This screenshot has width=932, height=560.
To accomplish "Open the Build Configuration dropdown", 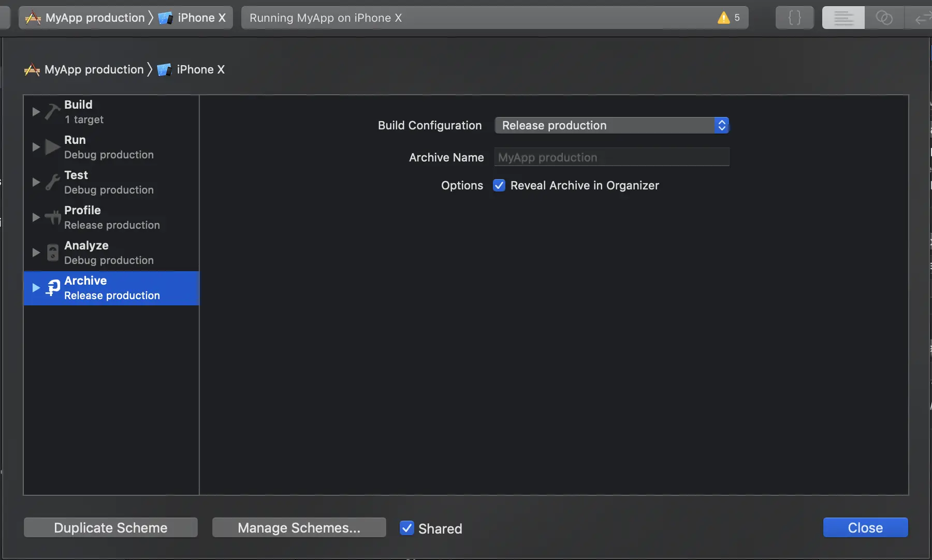I will pos(611,125).
